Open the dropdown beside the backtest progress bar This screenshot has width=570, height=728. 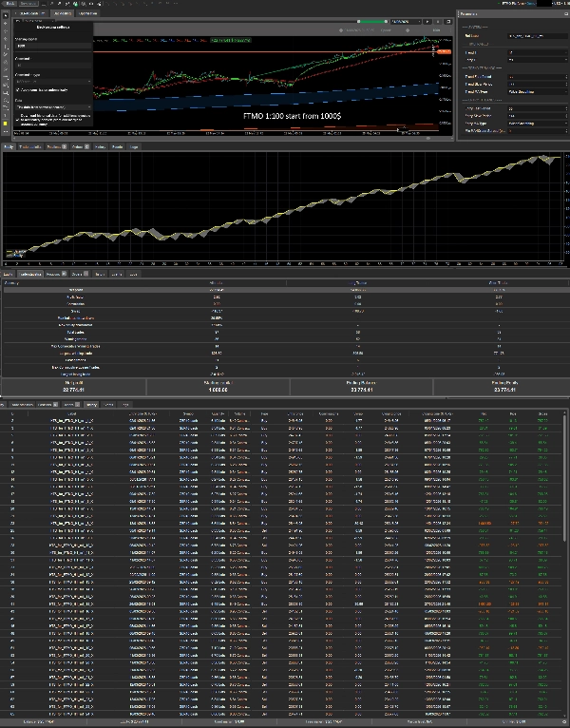tap(406, 21)
